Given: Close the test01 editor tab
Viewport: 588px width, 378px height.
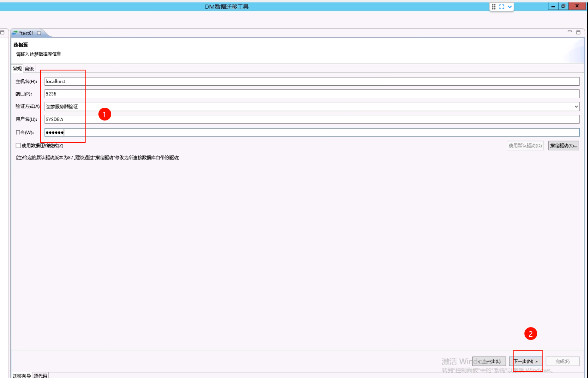Looking at the screenshot, I should (x=39, y=33).
